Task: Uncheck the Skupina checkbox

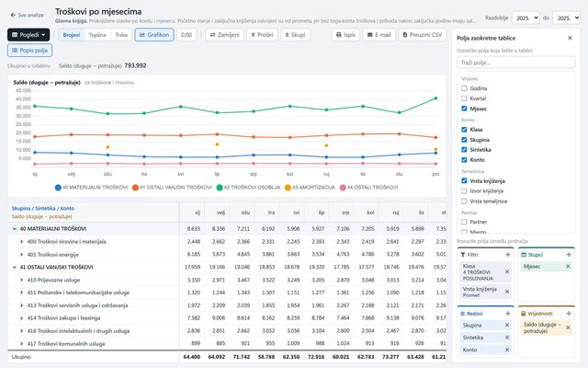Action: pos(464,140)
